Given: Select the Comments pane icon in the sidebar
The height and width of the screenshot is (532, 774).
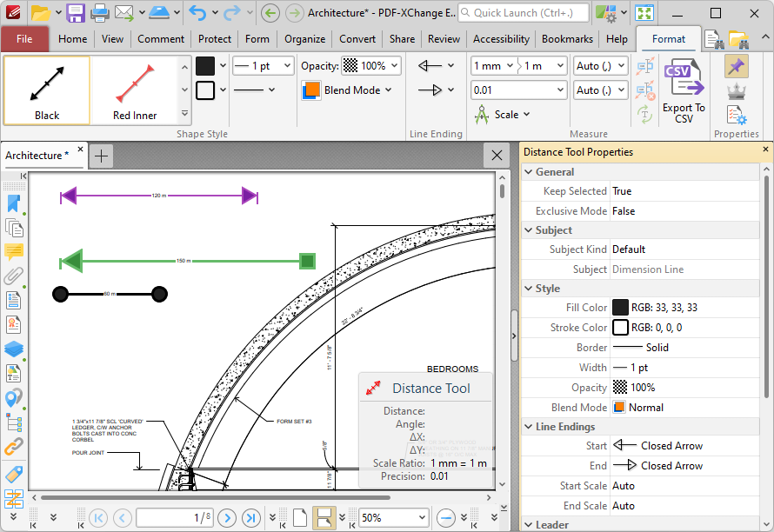Looking at the screenshot, I should coord(14,252).
